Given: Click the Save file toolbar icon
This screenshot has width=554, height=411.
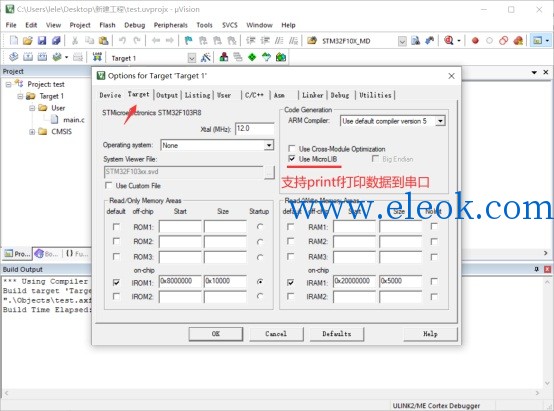Looking at the screenshot, I should click(x=42, y=40).
